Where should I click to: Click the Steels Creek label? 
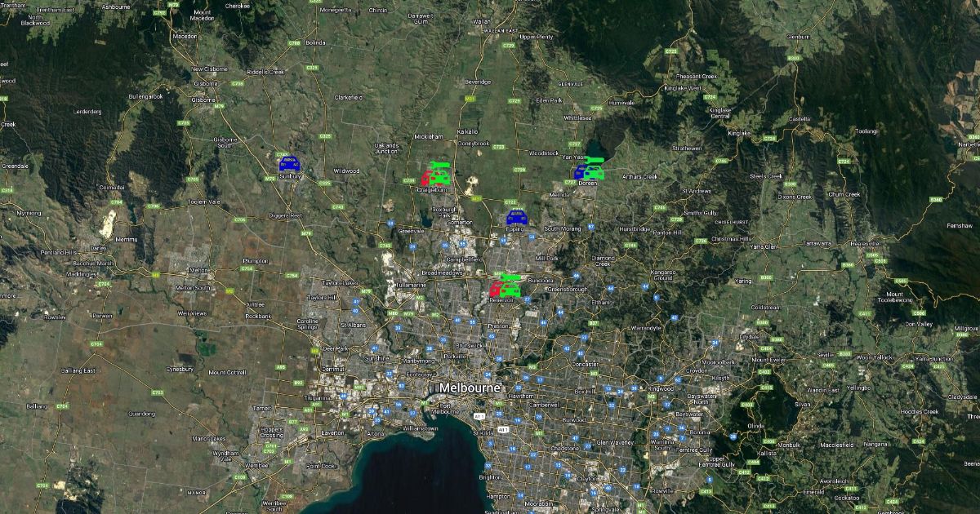766,176
